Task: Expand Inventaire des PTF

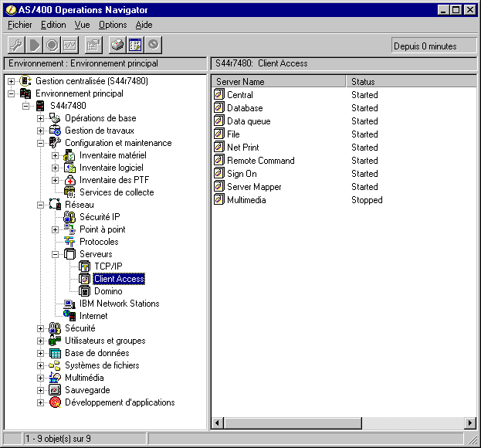Action: (56, 180)
